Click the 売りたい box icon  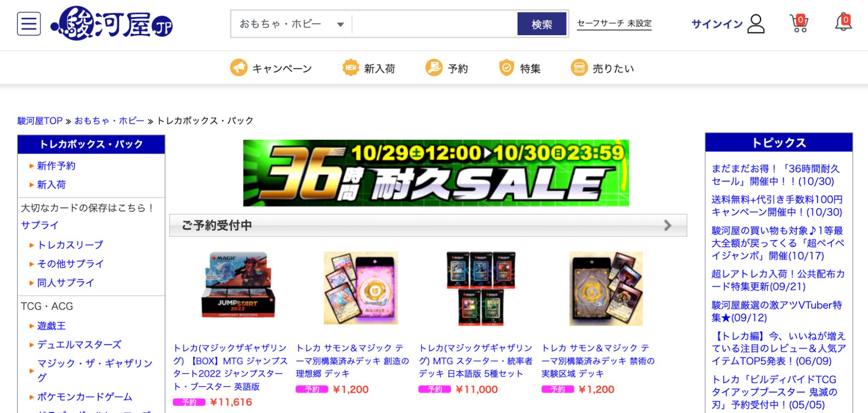pyautogui.click(x=579, y=68)
